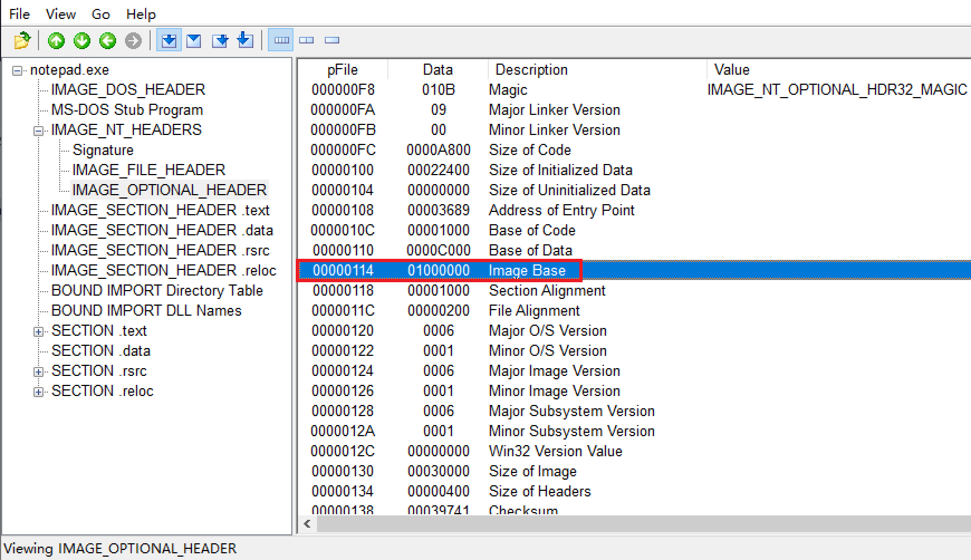Screen dimensions: 971x560
Task: Go back using the green left arrow
Action: pos(107,40)
